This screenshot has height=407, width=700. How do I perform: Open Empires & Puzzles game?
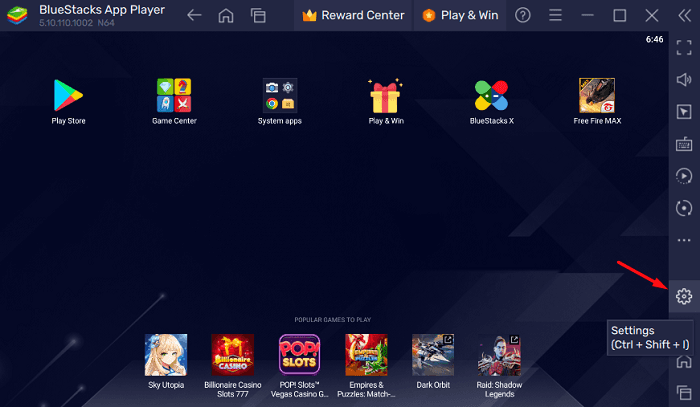(x=366, y=355)
